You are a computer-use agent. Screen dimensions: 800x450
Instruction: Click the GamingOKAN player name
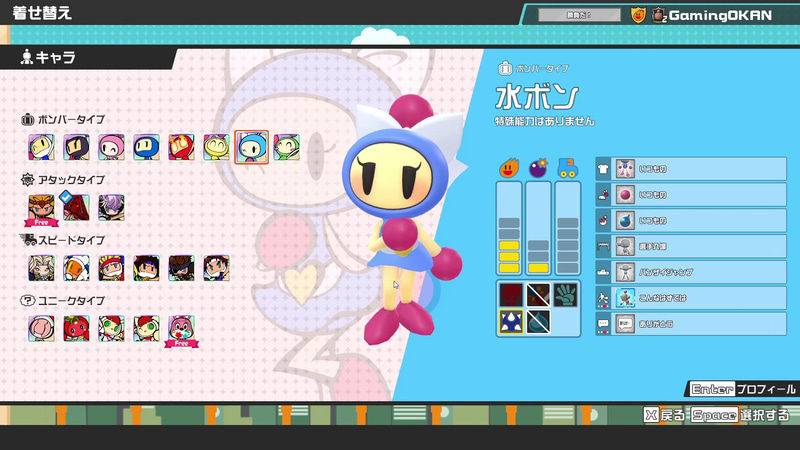[720, 15]
